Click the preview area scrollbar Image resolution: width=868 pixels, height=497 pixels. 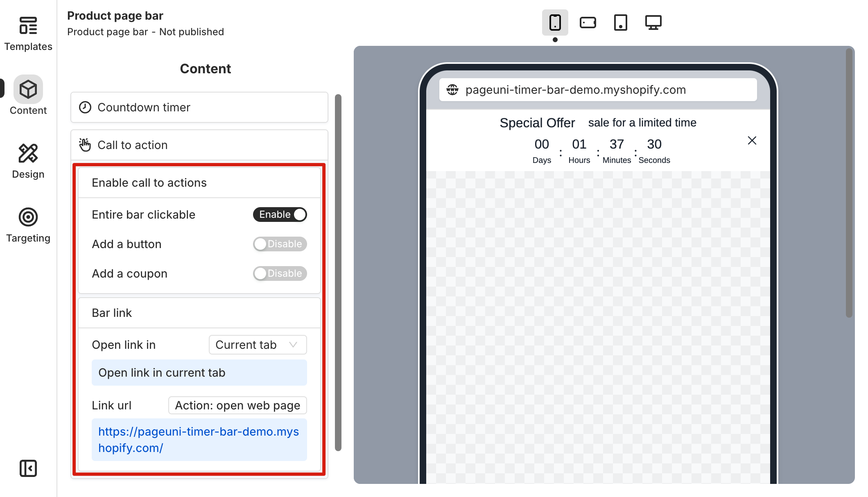(849, 183)
